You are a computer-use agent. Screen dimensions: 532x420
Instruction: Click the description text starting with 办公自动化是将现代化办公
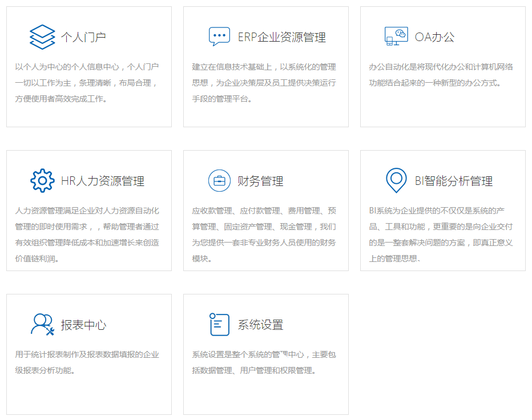441,75
